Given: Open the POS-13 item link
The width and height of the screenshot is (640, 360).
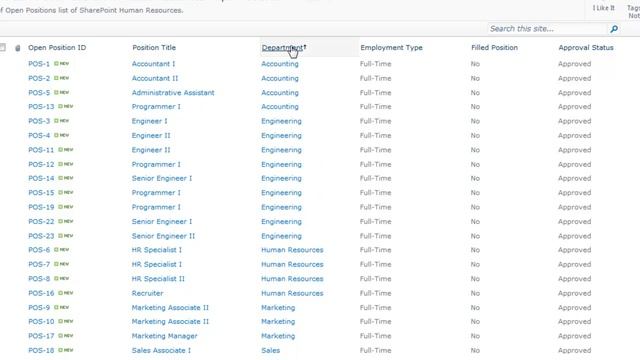Looking at the screenshot, I should 41,107.
